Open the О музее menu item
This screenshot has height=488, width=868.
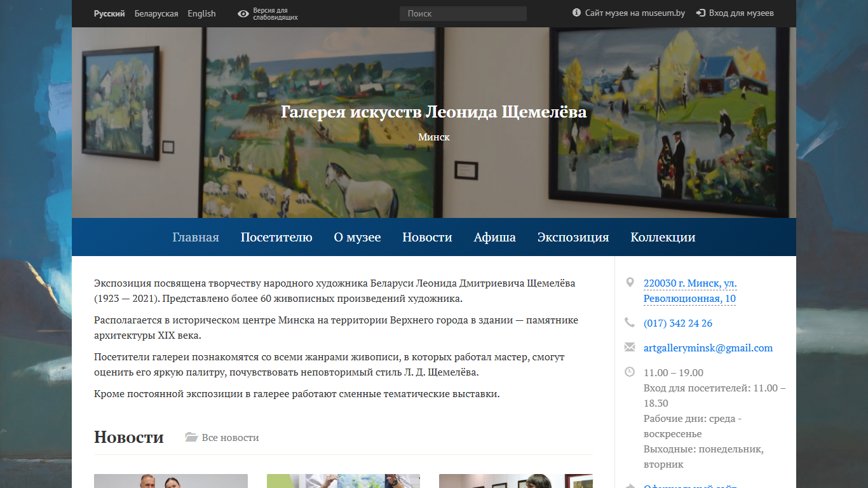coord(357,237)
